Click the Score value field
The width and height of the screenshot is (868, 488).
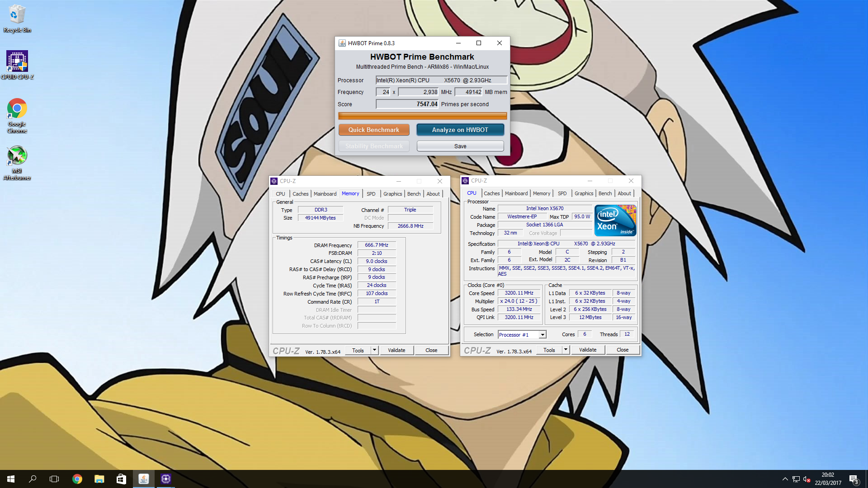click(x=407, y=104)
